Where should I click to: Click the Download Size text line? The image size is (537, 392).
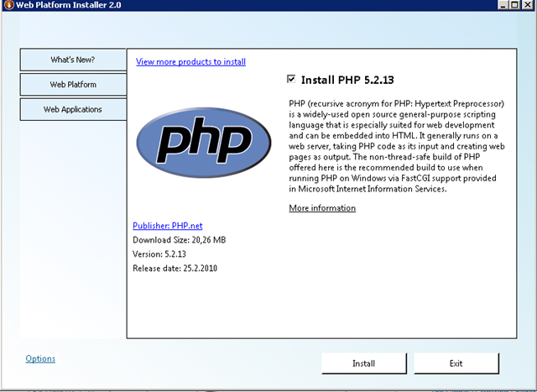[x=179, y=240]
